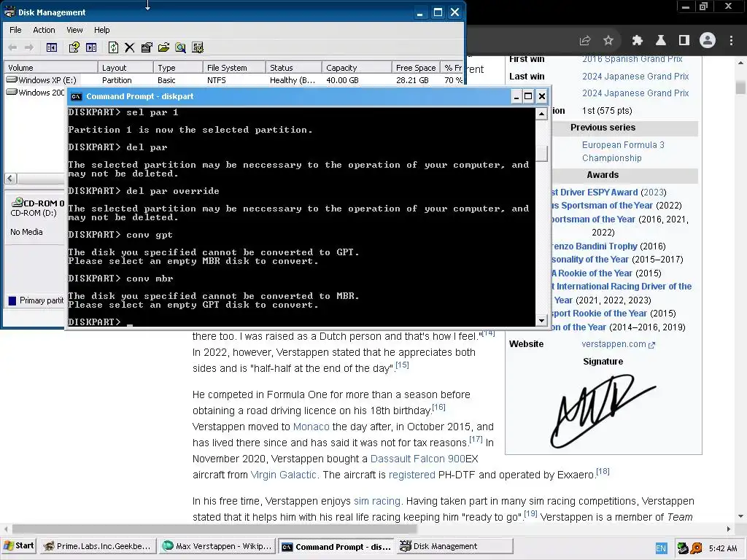Click the Open folder icon in toolbar
747x560 pixels.
[163, 47]
